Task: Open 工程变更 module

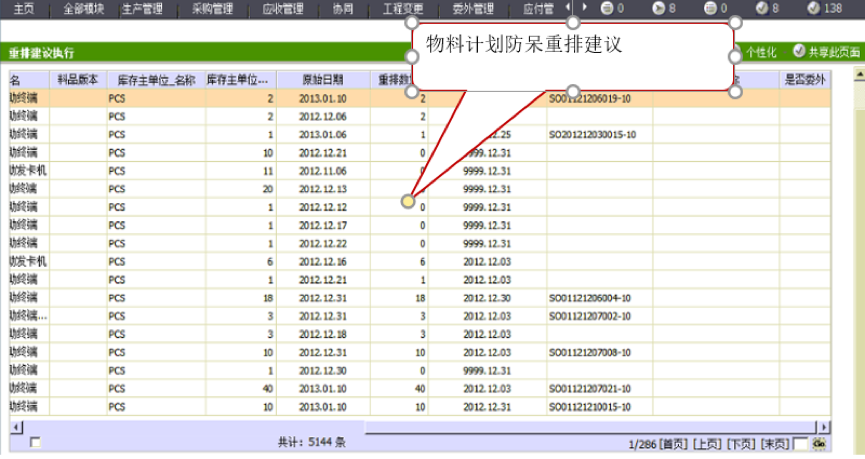Action: pos(403,8)
